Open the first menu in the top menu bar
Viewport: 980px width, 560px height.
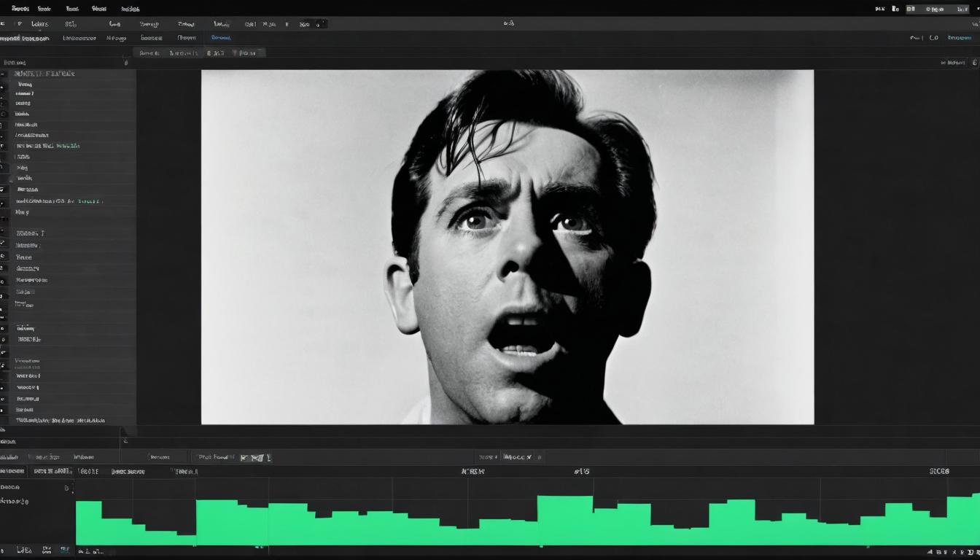point(20,9)
